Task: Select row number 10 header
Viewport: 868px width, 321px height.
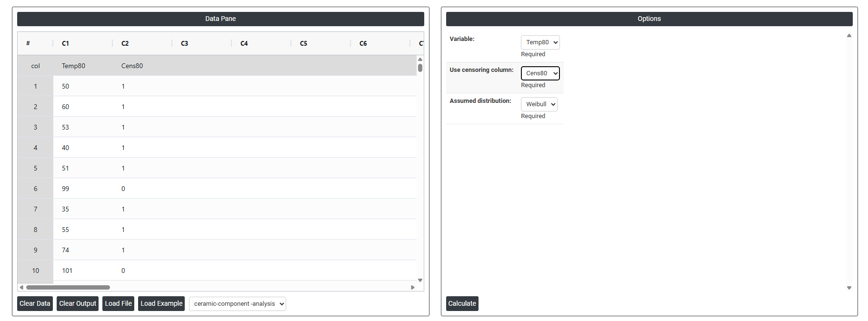Action: pyautogui.click(x=35, y=271)
